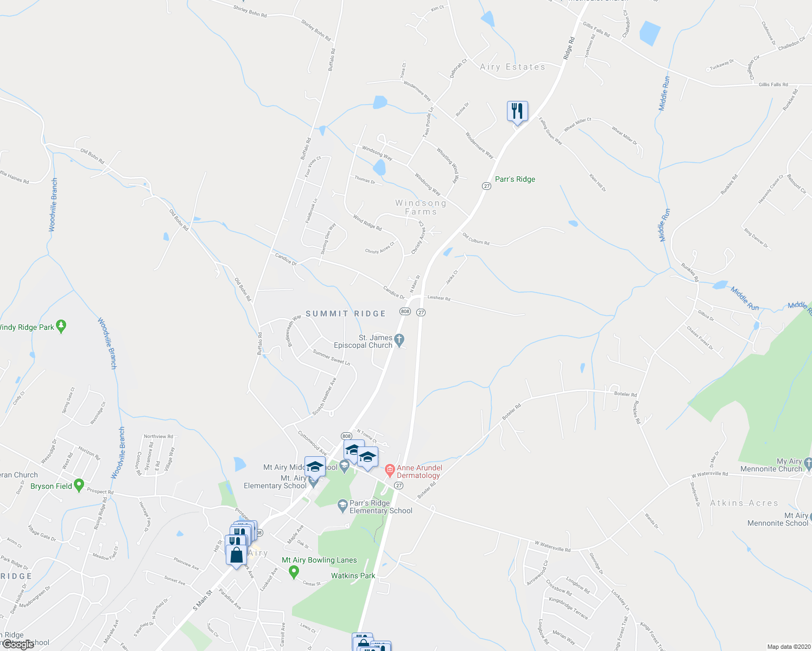Select the Summit Ridge neighborhood label

[346, 314]
